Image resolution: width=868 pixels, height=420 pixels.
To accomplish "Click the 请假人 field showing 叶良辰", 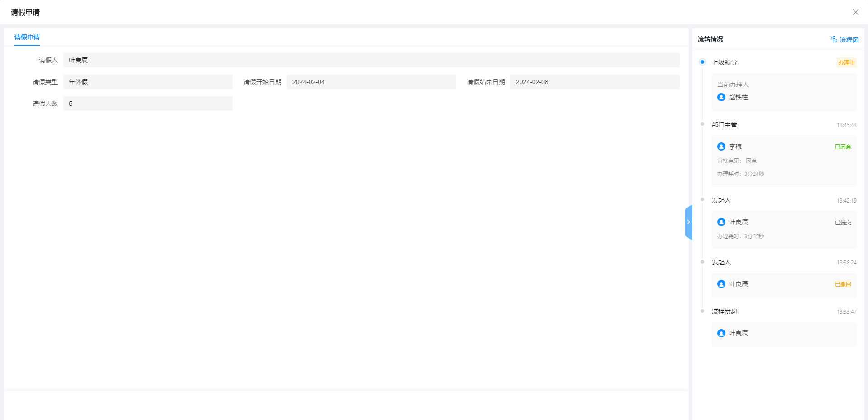I will click(x=371, y=60).
